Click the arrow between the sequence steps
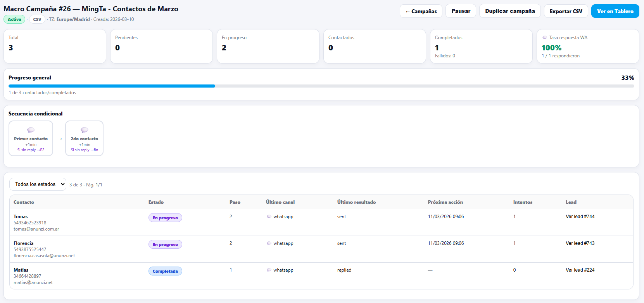This screenshot has width=644, height=303. tap(59, 139)
